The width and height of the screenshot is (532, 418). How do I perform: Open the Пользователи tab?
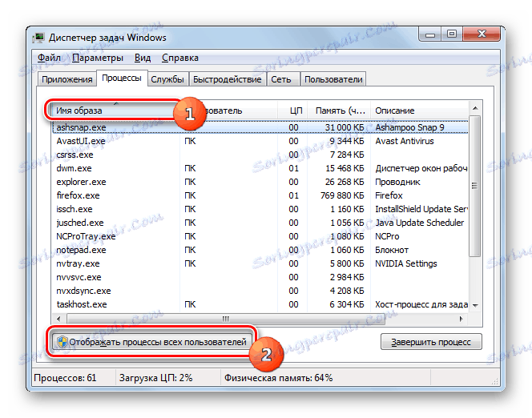coord(333,79)
